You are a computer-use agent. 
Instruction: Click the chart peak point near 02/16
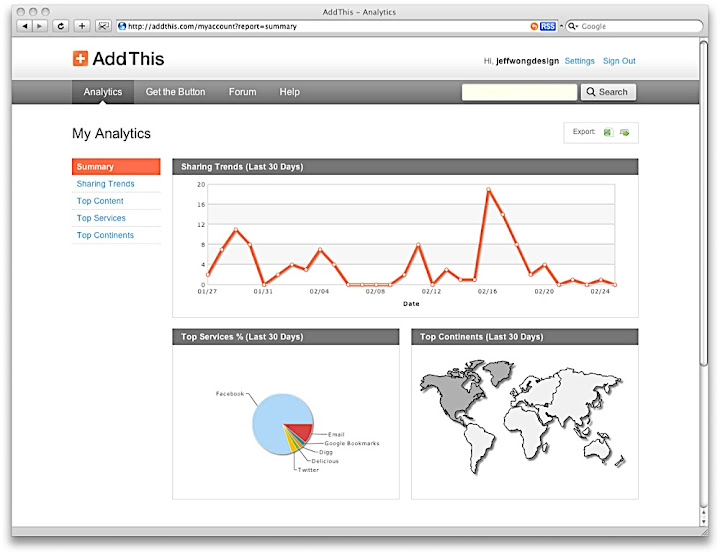[x=488, y=189]
